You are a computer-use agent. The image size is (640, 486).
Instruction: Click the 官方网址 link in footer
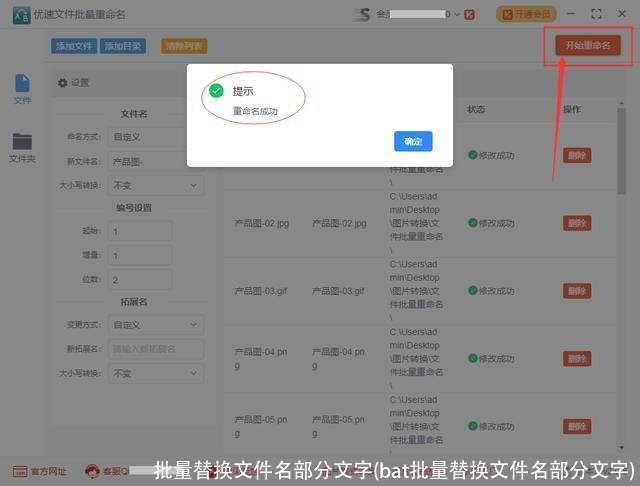(x=48, y=472)
